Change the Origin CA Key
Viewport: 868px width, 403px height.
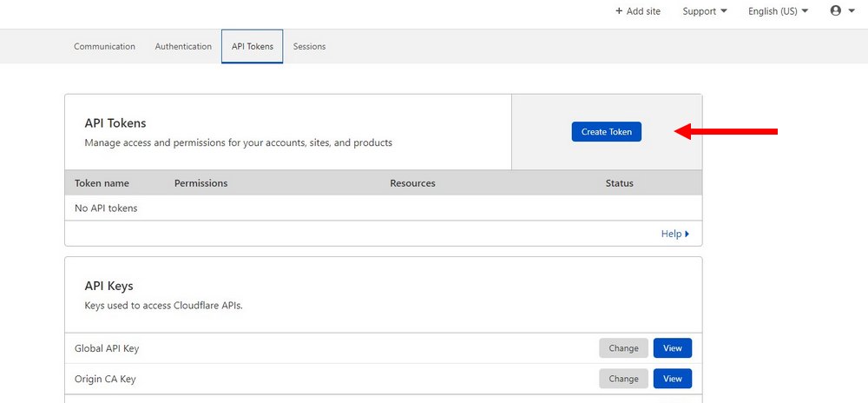point(623,379)
